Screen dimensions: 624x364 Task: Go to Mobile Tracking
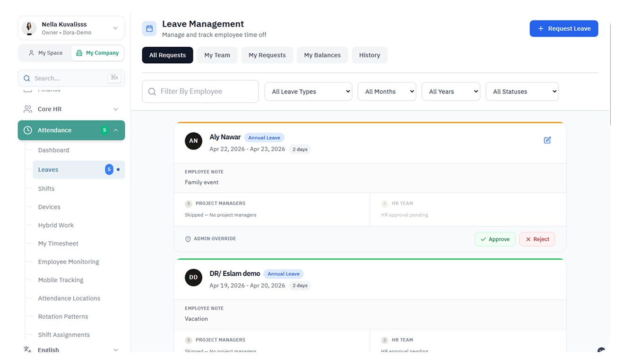tap(61, 280)
